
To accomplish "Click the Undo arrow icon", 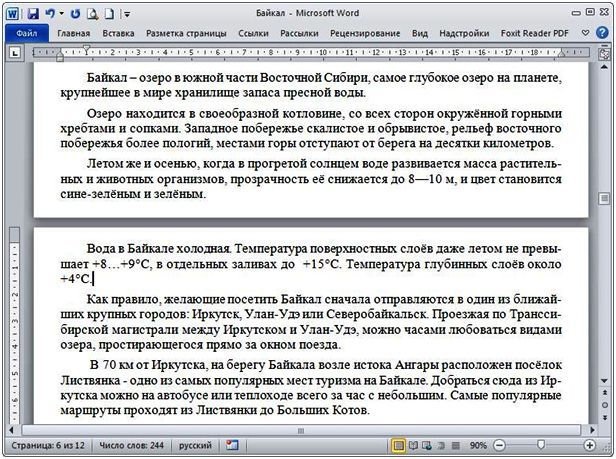I will pos(48,14).
